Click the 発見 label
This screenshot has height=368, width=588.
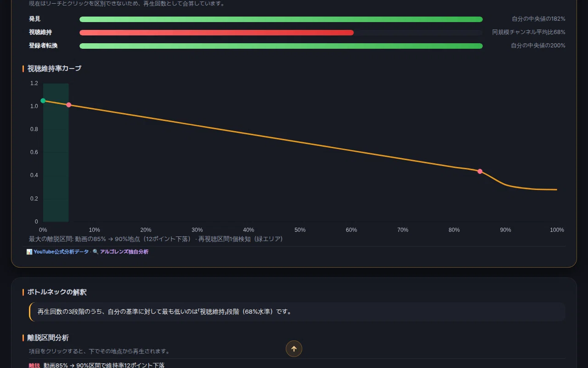pyautogui.click(x=34, y=19)
